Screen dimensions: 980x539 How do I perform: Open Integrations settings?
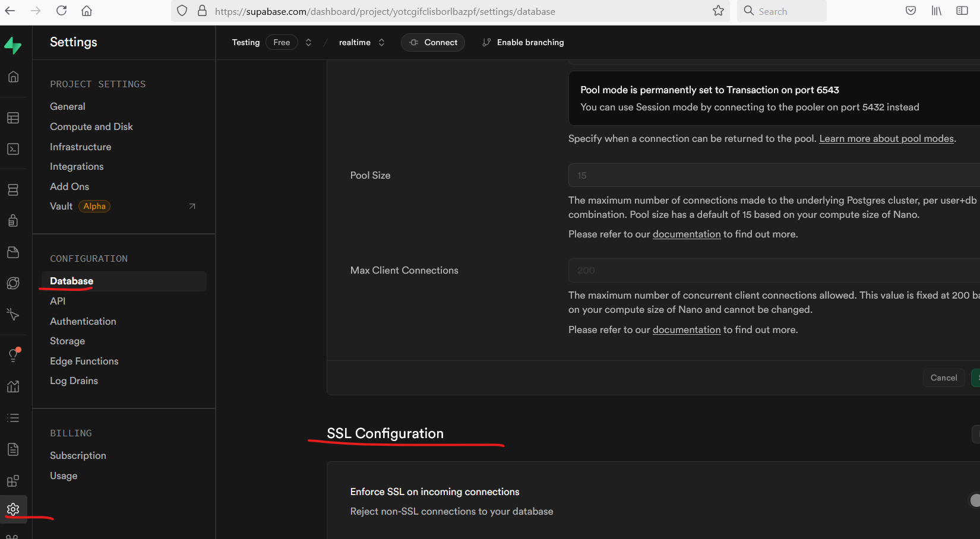tap(77, 166)
